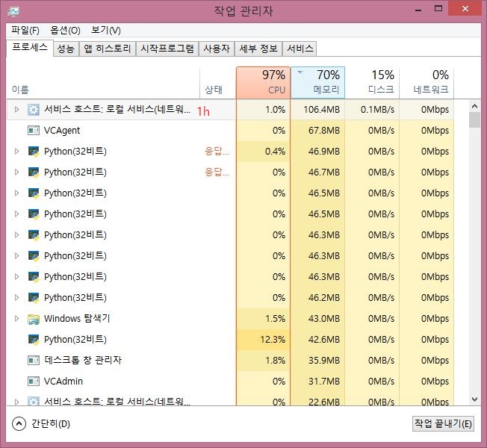This screenshot has width=487, height=448.
Task: Click the 0.1MB/s disk value
Action: (x=377, y=110)
